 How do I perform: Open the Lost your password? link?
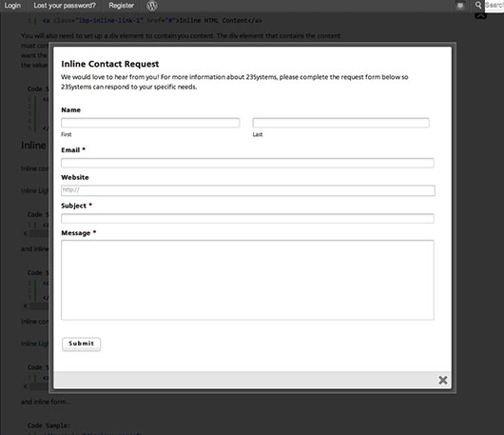[x=65, y=6]
